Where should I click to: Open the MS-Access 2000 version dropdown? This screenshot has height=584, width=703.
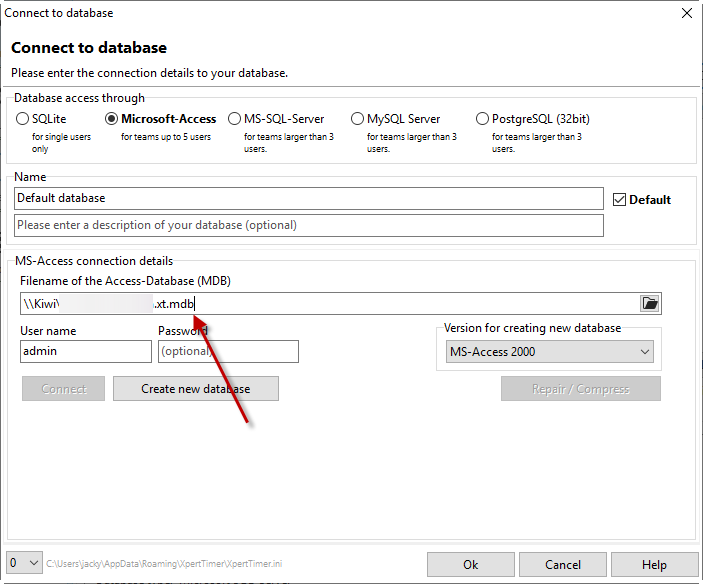[x=549, y=352]
